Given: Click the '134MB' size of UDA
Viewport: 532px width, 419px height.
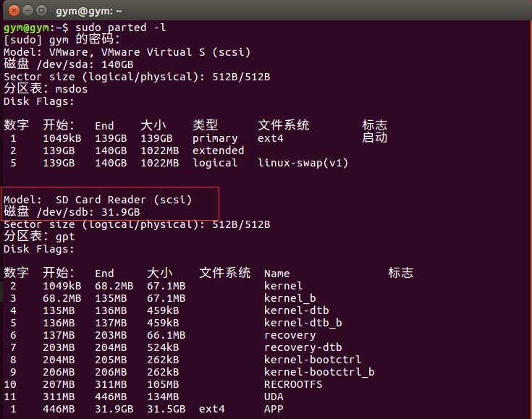Looking at the screenshot, I should pos(163,397).
